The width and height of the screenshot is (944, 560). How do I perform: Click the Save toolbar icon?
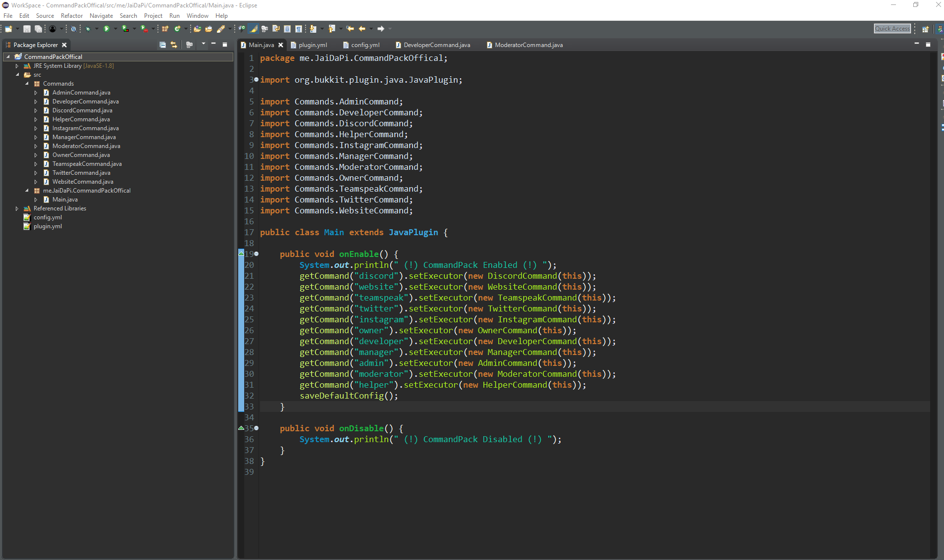[x=27, y=29]
